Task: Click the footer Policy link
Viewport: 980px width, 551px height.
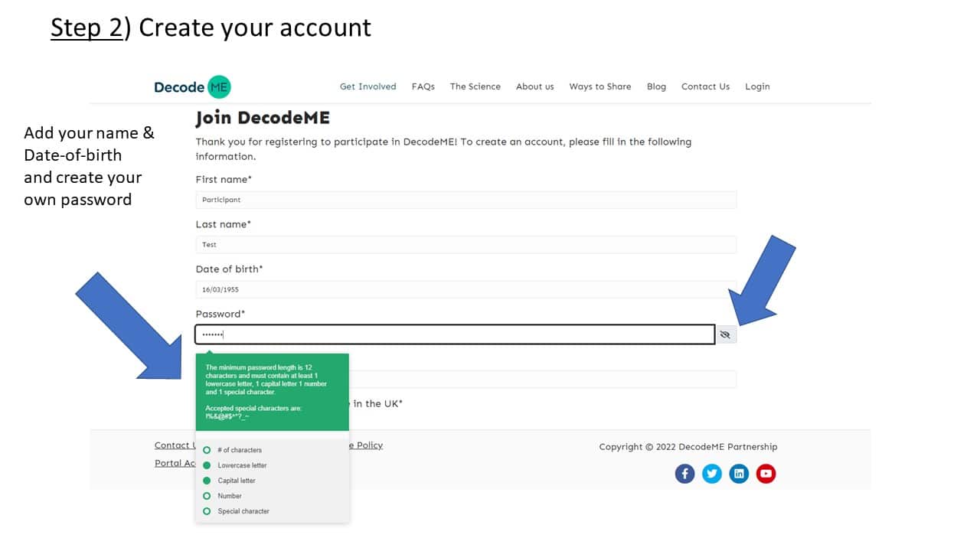Action: click(366, 445)
